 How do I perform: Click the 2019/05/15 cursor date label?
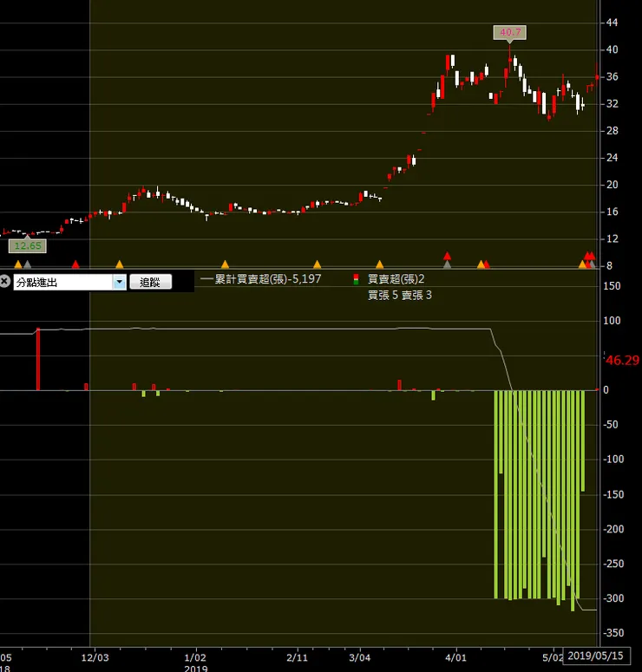point(595,656)
